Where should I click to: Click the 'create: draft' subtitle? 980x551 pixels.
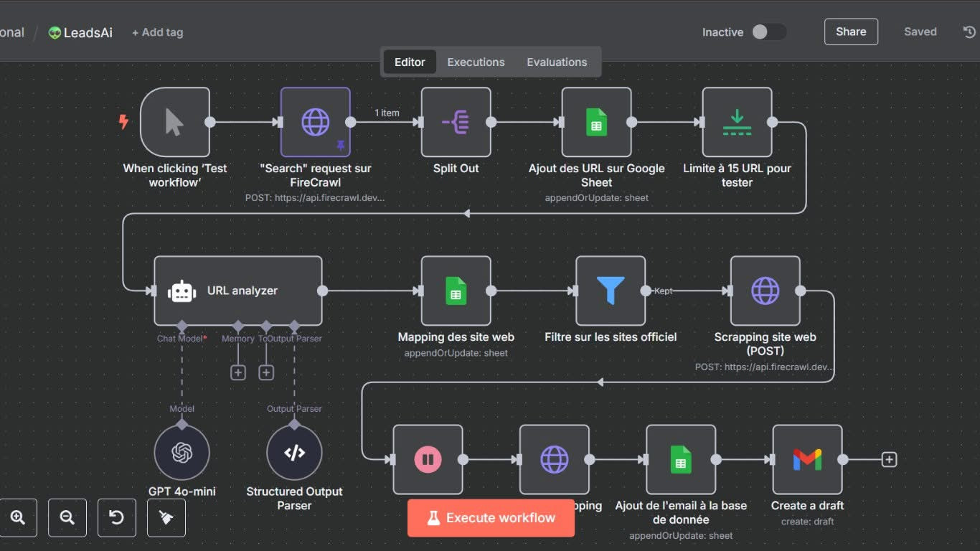click(808, 522)
